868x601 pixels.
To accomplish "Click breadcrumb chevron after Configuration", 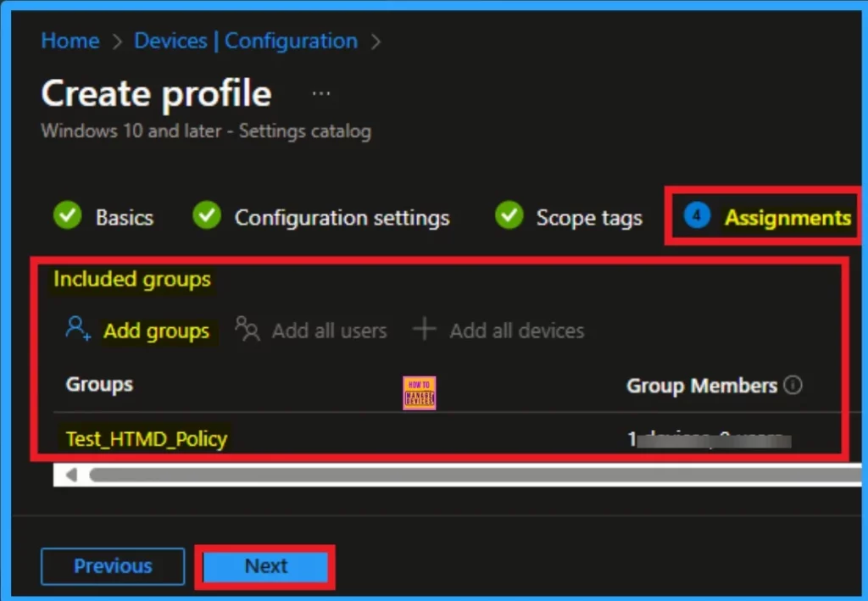I will tap(376, 42).
